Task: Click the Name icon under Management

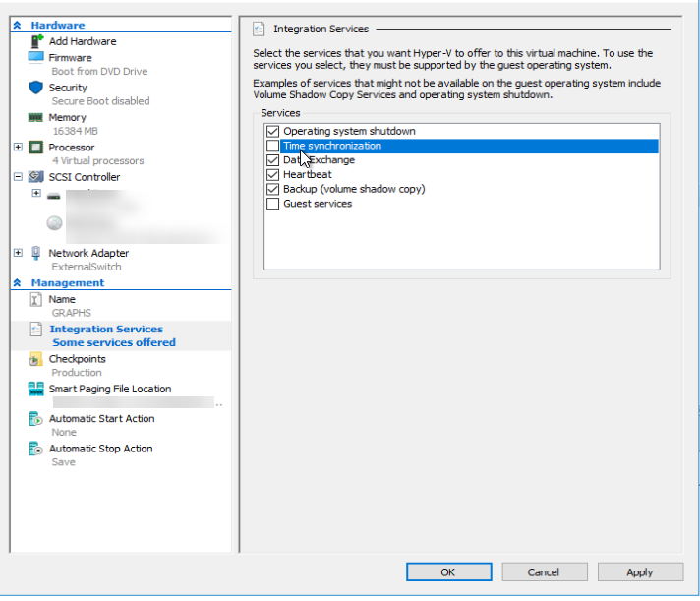Action: (x=35, y=299)
